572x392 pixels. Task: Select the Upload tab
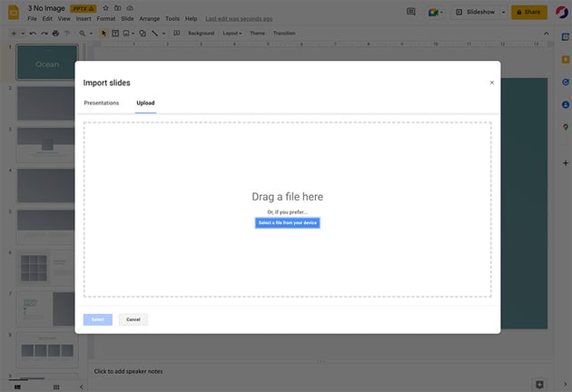[x=145, y=103]
